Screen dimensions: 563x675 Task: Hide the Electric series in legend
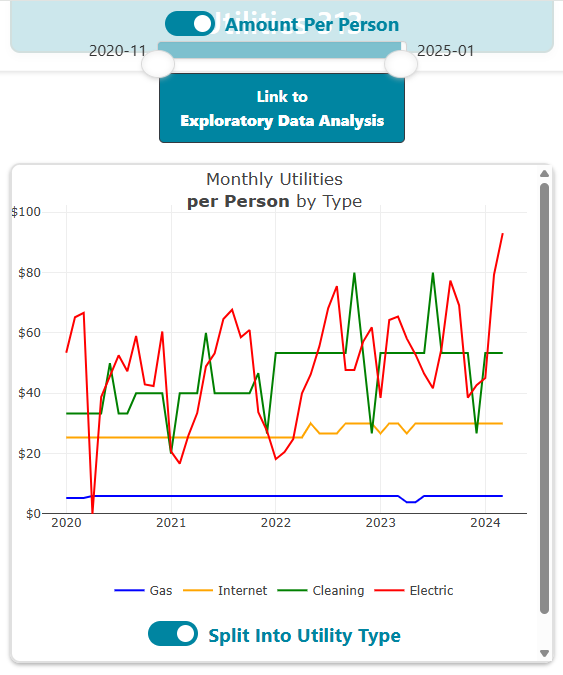coord(414,591)
